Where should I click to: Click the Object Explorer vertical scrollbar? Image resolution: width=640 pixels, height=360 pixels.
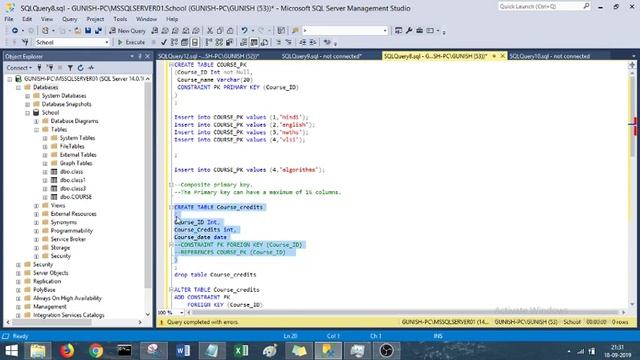[x=148, y=196]
